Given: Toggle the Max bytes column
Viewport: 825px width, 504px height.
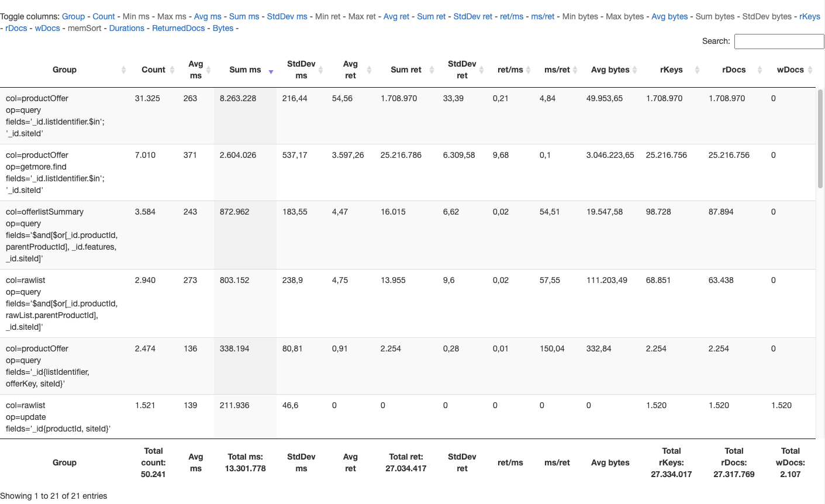Looking at the screenshot, I should tap(625, 16).
